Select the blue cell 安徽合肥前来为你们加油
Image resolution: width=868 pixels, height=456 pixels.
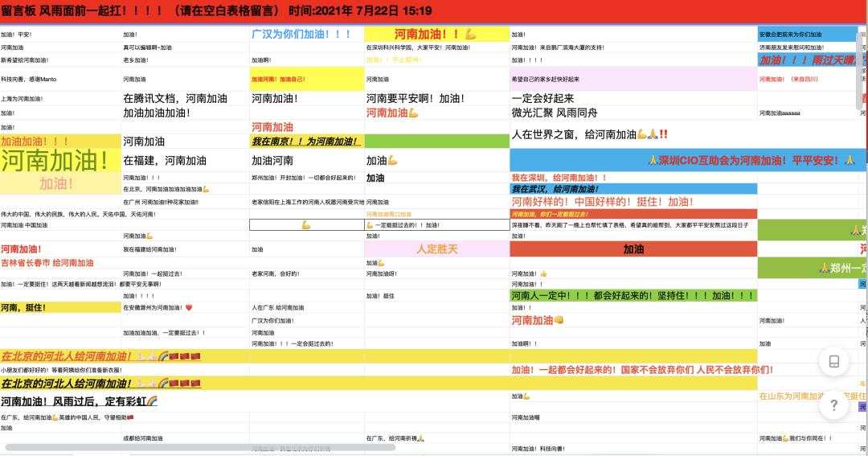pyautogui.click(x=808, y=35)
